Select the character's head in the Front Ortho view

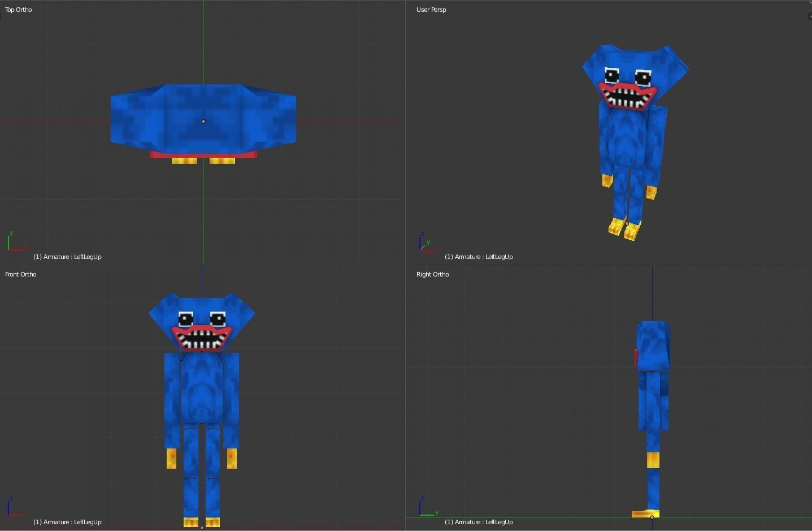[x=202, y=321]
